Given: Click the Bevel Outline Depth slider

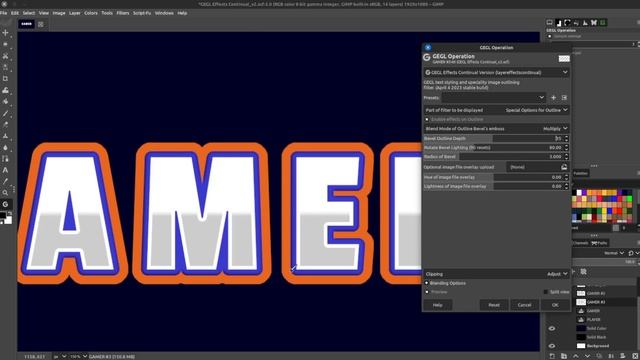Looking at the screenshot, I should 493,139.
